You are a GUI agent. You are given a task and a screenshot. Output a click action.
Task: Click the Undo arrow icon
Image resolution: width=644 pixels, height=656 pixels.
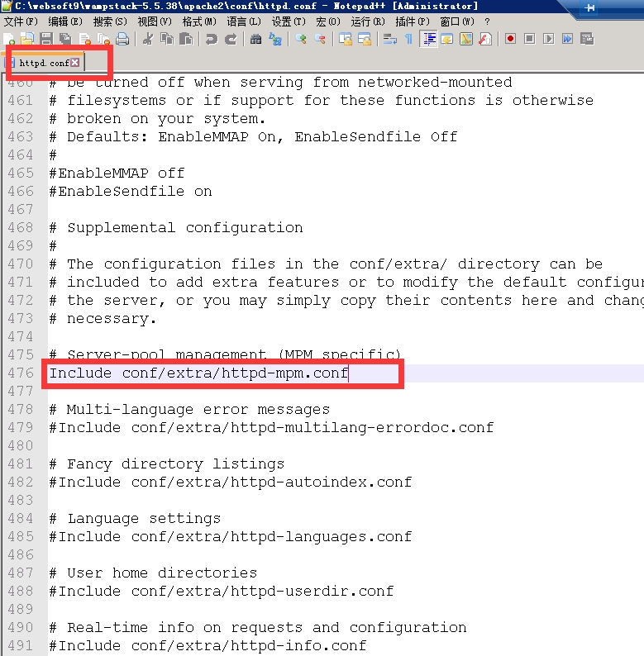[212, 39]
